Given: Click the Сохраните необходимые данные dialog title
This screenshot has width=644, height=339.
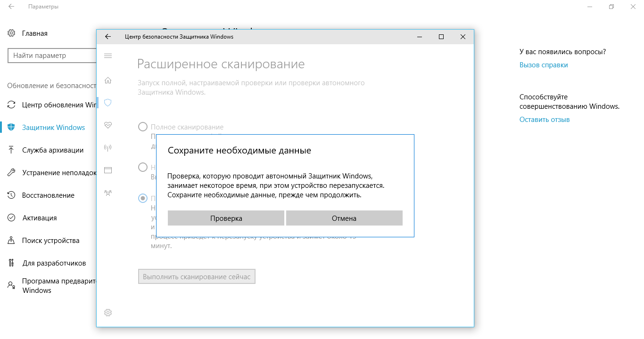Looking at the screenshot, I should click(x=239, y=151).
